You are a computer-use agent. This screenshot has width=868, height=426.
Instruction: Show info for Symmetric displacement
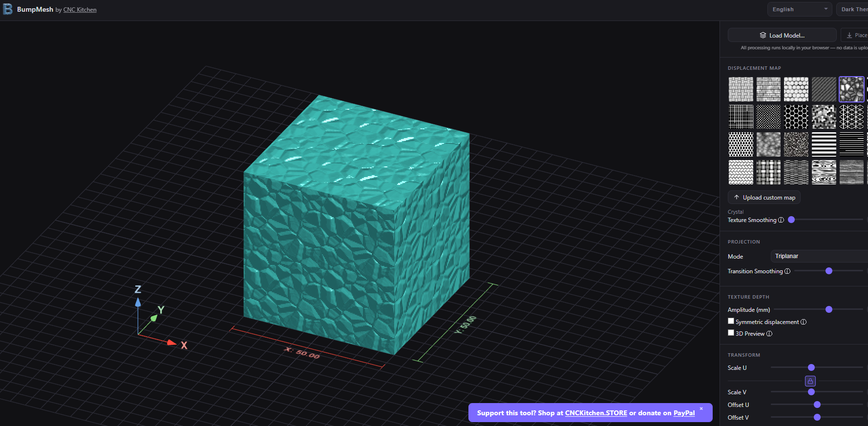804,322
